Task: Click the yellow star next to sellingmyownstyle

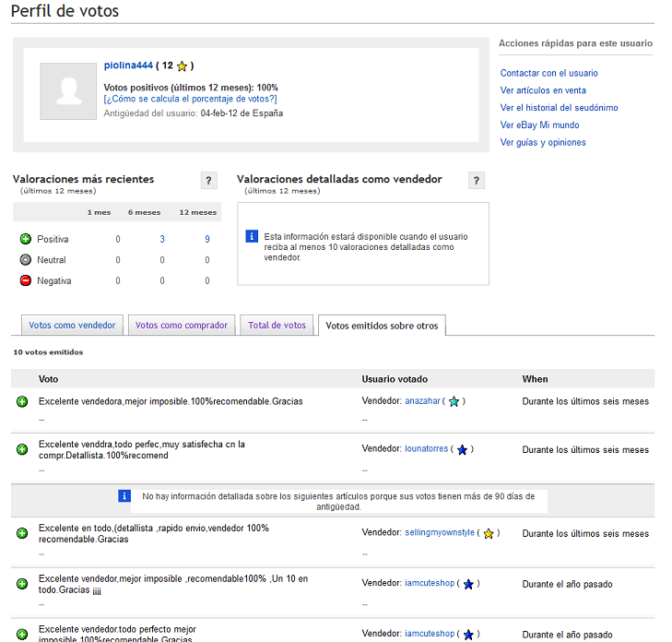Action: point(489,534)
